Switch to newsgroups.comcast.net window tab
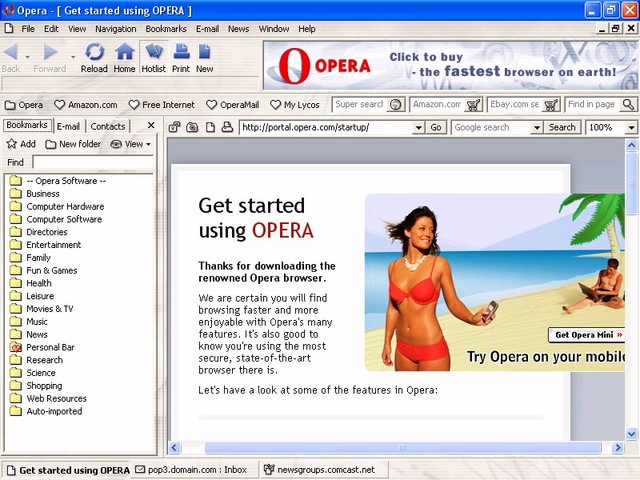Screen dimensions: 640x480 324,470
